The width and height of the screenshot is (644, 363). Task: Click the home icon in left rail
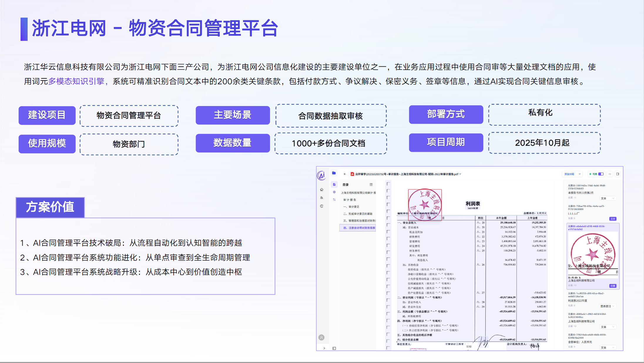pos(322,190)
